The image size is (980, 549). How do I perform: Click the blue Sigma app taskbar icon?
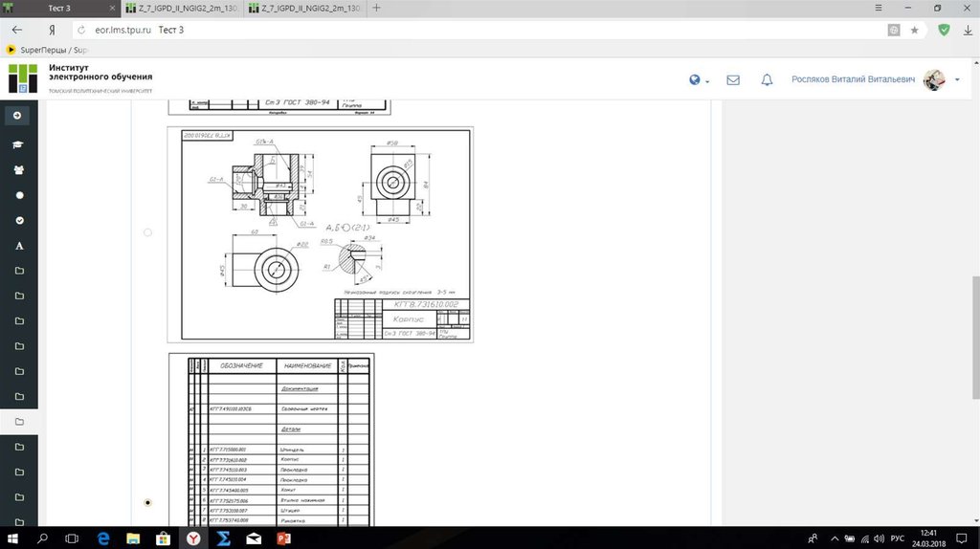[223, 538]
